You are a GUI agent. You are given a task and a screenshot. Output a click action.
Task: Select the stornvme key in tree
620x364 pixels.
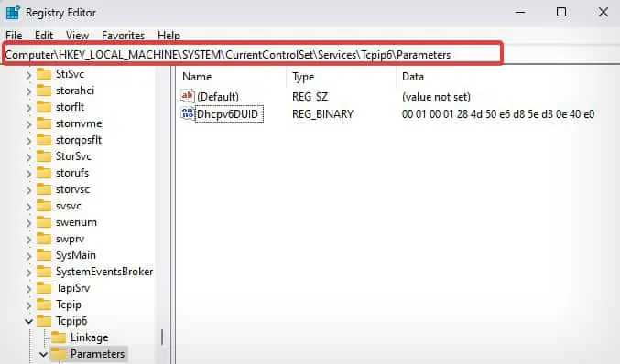point(79,123)
